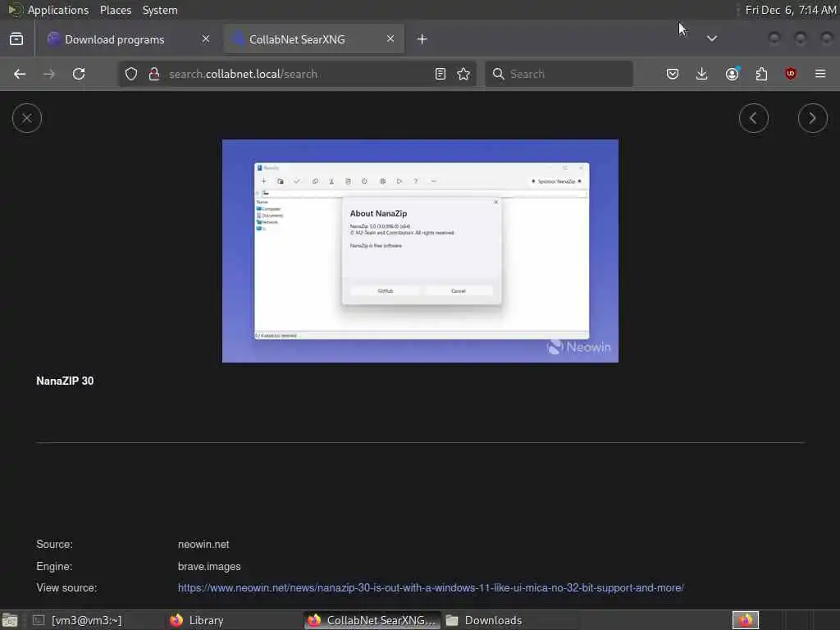
Task: Click the show desktop taskbar icon
Action: coord(10,620)
